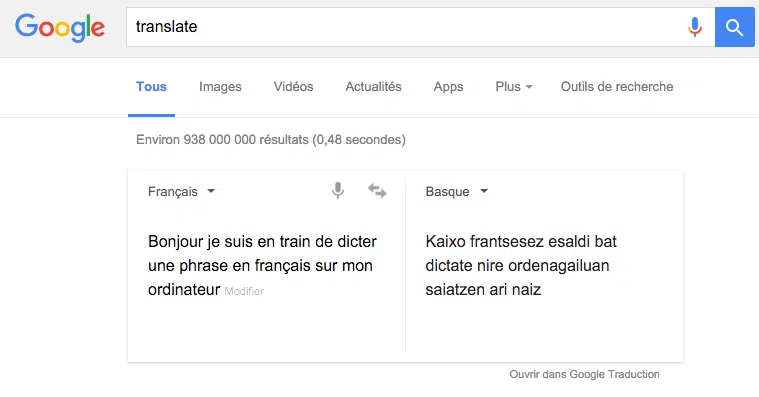Open the Français source language dropdown
Screen dimensions: 759x397
point(182,192)
